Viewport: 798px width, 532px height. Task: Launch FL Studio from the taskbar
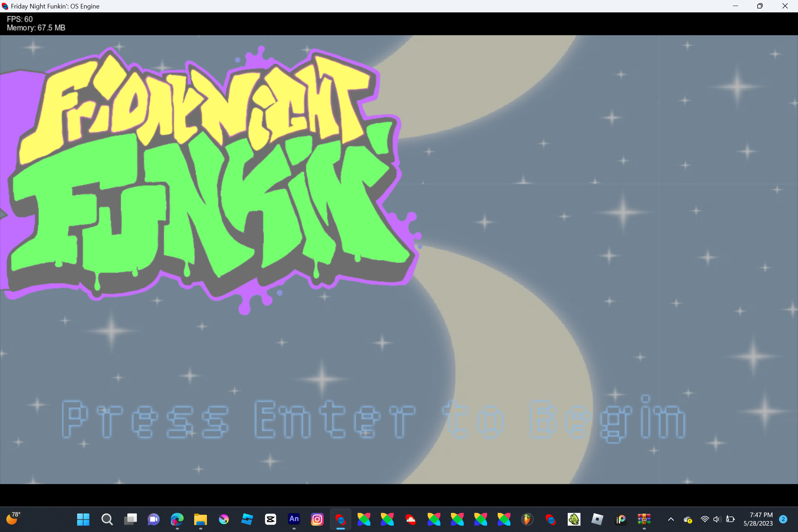[527, 519]
